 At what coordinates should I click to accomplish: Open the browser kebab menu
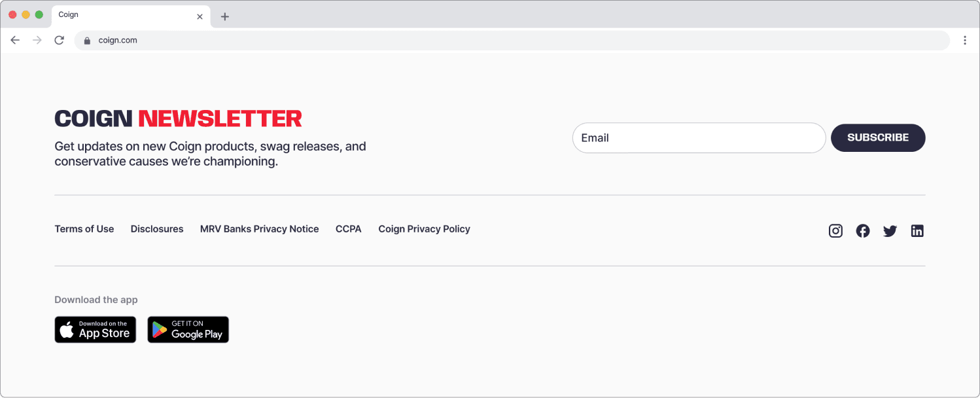pos(965,40)
